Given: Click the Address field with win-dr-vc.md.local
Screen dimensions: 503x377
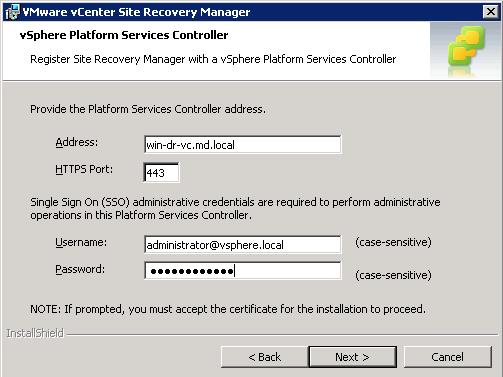Looking at the screenshot, I should (x=243, y=144).
